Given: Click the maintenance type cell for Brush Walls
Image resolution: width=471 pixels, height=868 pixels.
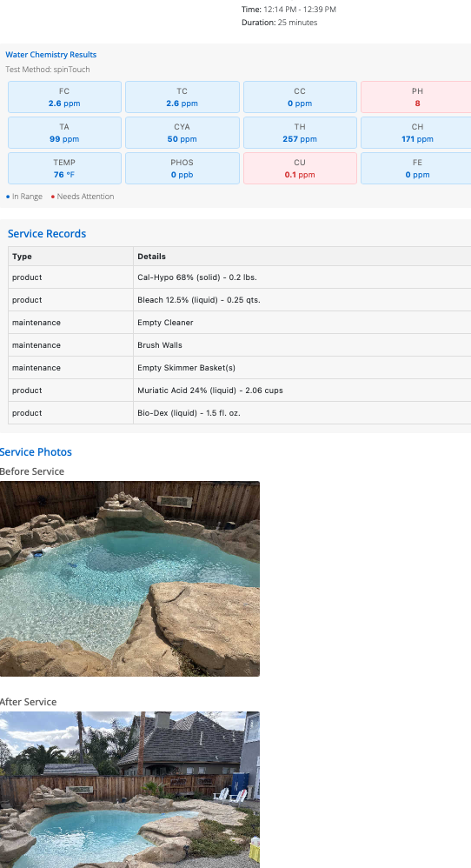Looking at the screenshot, I should [x=70, y=345].
